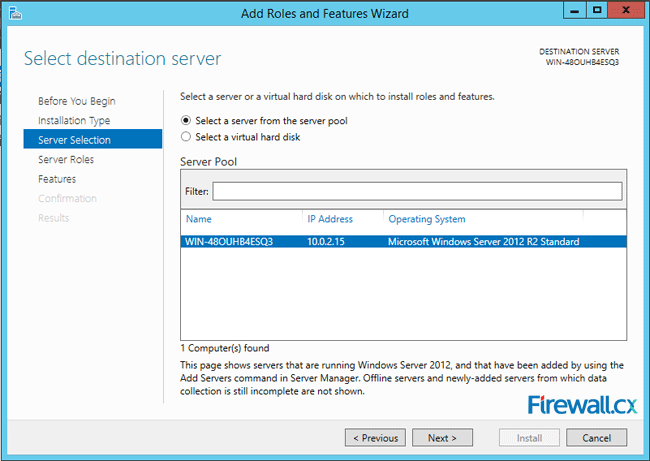Sort the server pool by Name column
This screenshot has height=461, width=650.
tap(199, 219)
